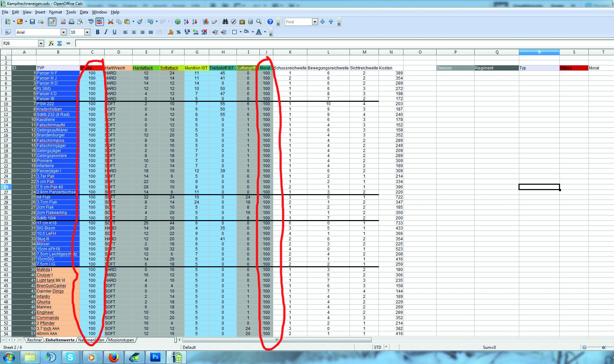Sort ascending with the A-Z icon
Screen dimensions: 614x364
pyautogui.click(x=186, y=22)
